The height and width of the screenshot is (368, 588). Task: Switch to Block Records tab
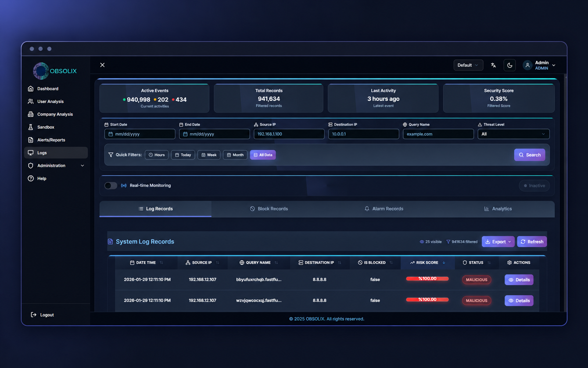[269, 209]
